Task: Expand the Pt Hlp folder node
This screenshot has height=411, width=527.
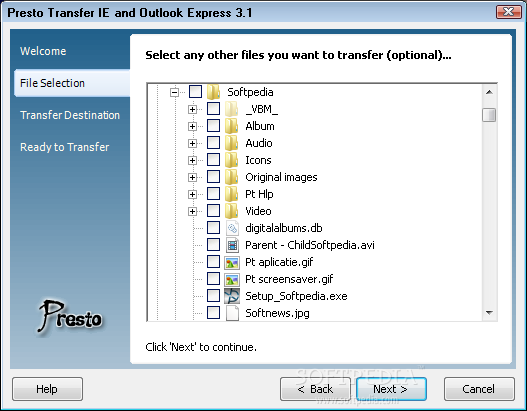Action: (x=192, y=194)
